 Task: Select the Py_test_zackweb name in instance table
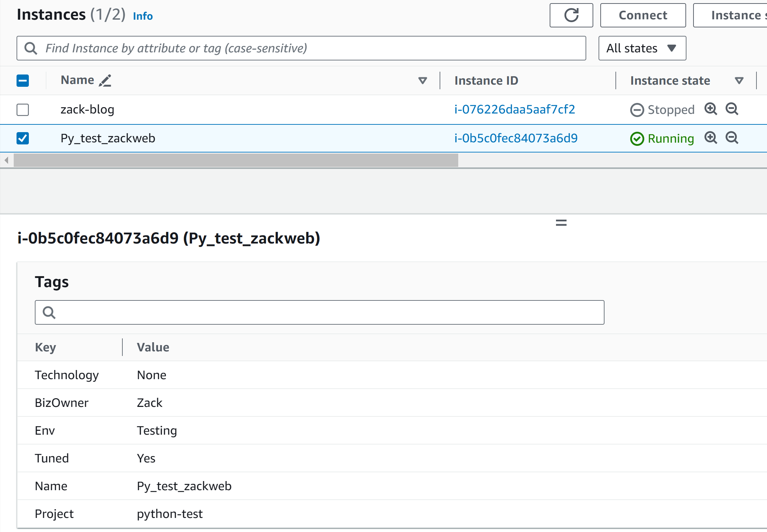tap(108, 138)
